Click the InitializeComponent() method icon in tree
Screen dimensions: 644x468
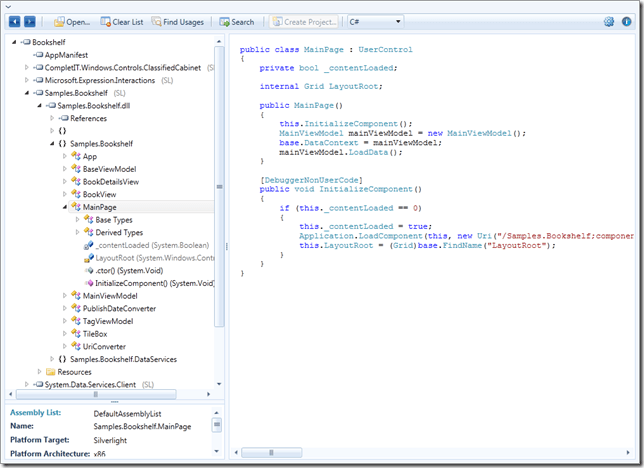click(89, 283)
